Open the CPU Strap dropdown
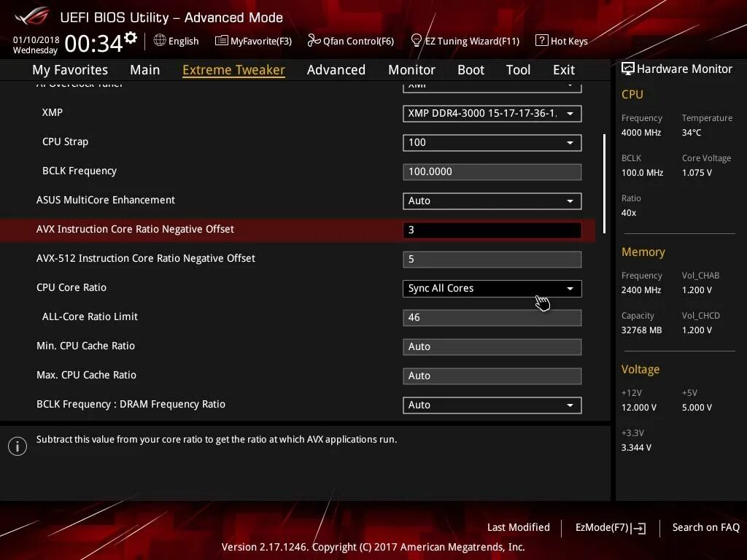Screen dimensions: 747x560 492,142
